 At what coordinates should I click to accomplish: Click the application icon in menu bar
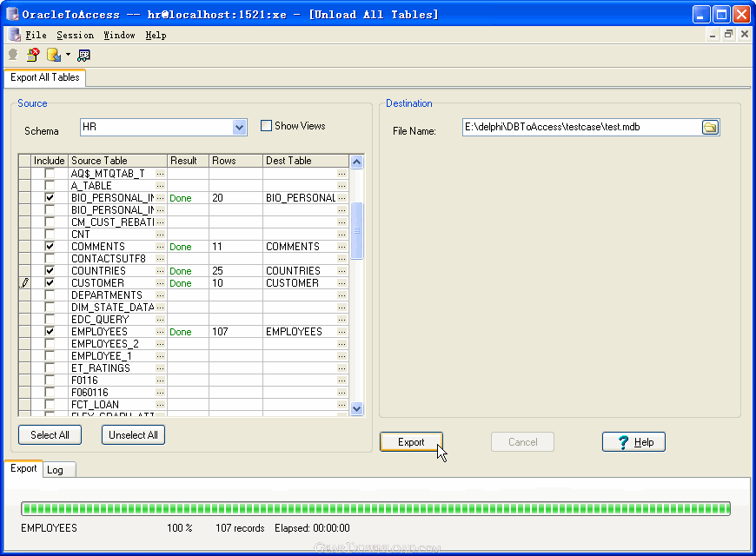[14, 35]
